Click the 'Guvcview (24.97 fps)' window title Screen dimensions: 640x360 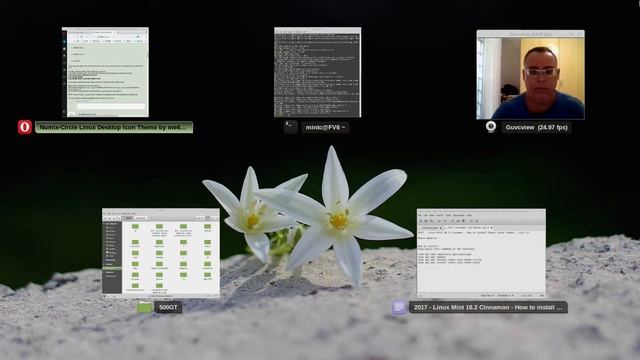coord(536,127)
